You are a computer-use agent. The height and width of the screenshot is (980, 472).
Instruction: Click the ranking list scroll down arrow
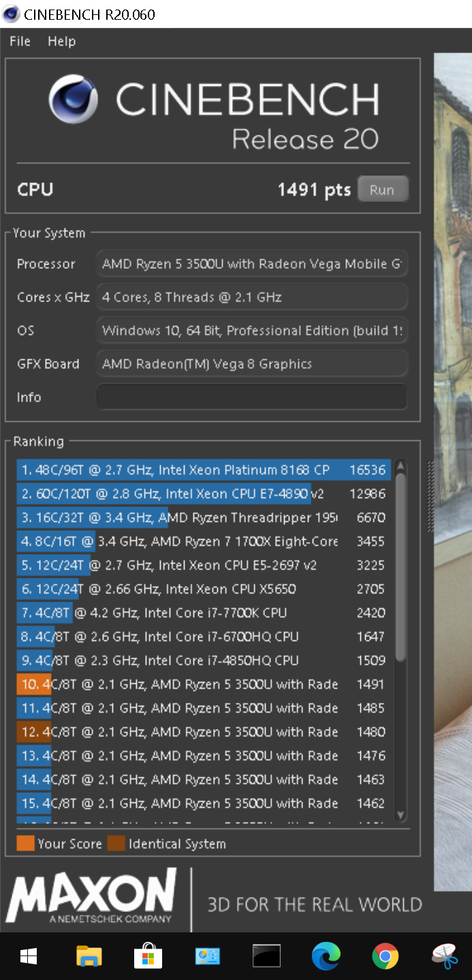coord(400,815)
